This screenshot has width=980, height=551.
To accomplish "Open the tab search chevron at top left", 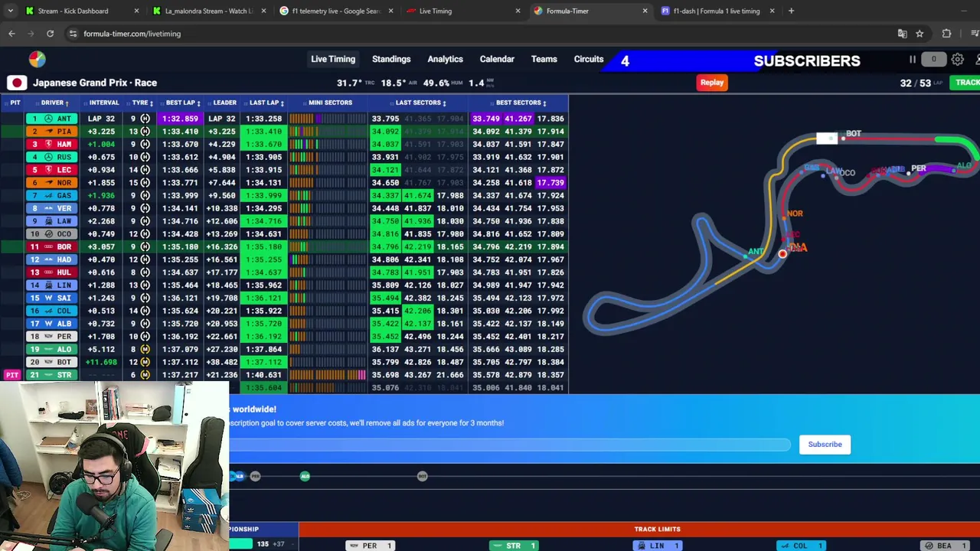I will pos(9,11).
